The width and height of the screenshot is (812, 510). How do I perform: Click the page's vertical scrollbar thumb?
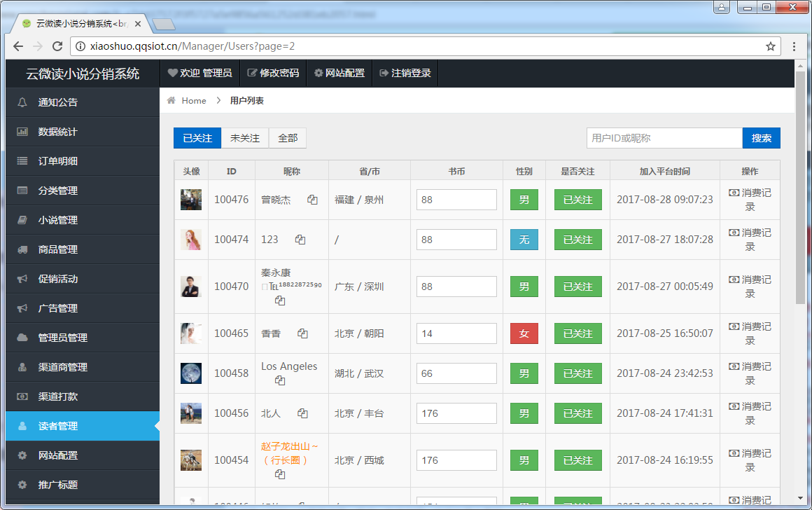801,186
